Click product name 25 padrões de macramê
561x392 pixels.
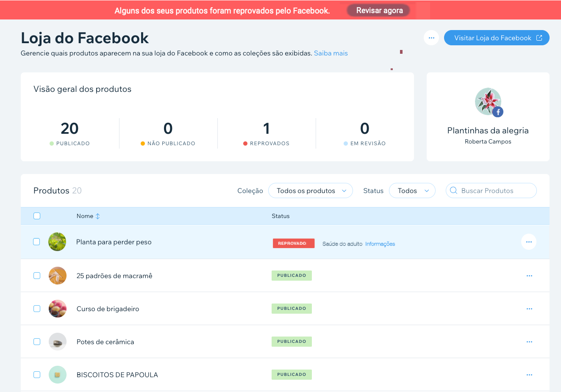114,276
